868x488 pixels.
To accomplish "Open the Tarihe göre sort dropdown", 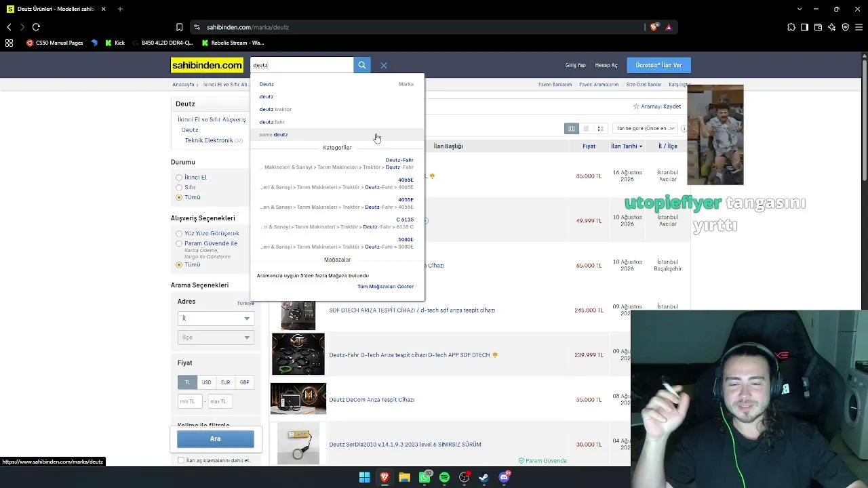I will [646, 129].
